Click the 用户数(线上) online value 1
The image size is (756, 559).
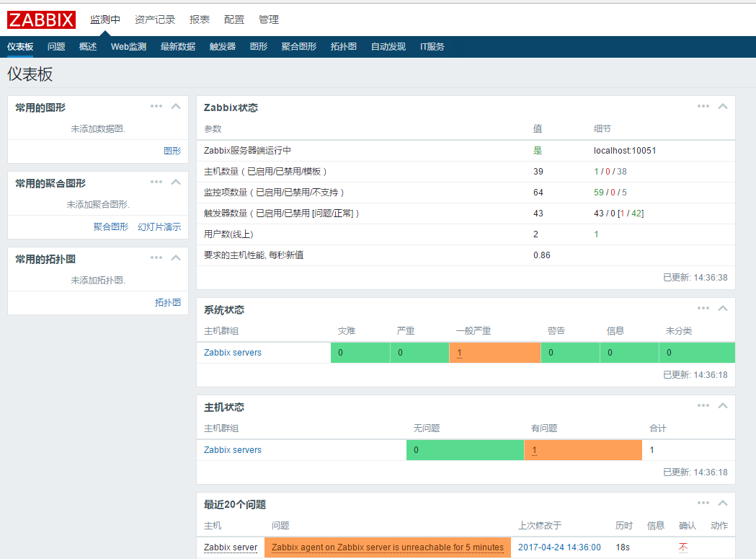click(596, 234)
